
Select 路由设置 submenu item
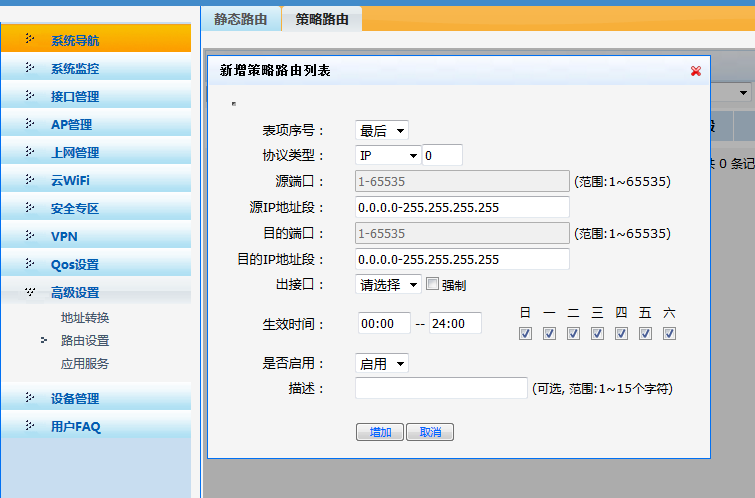[85, 341]
